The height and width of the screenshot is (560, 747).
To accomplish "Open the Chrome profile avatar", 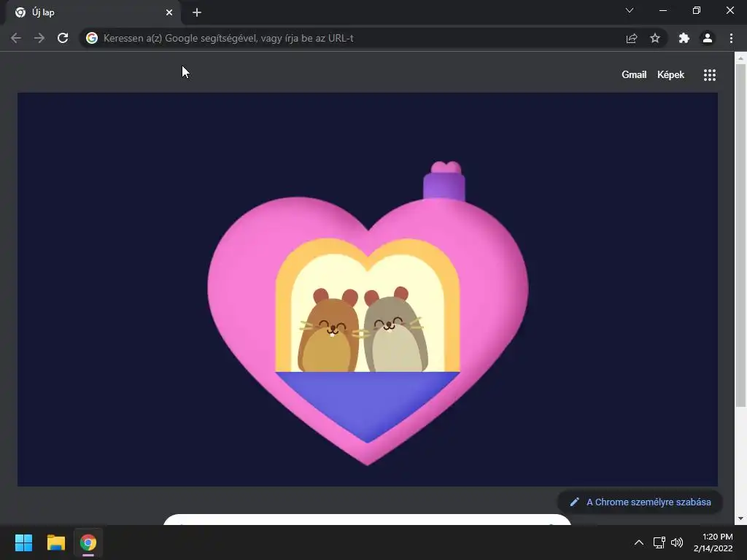I will [x=708, y=38].
